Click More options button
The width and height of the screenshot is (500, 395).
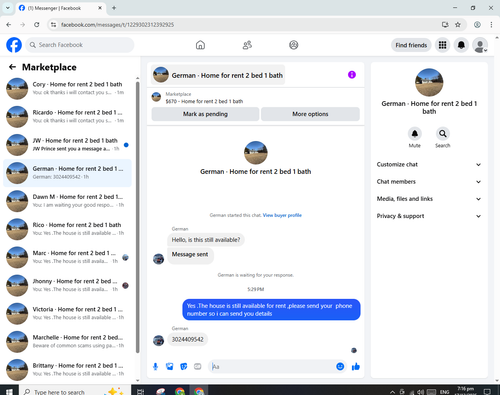tap(310, 114)
